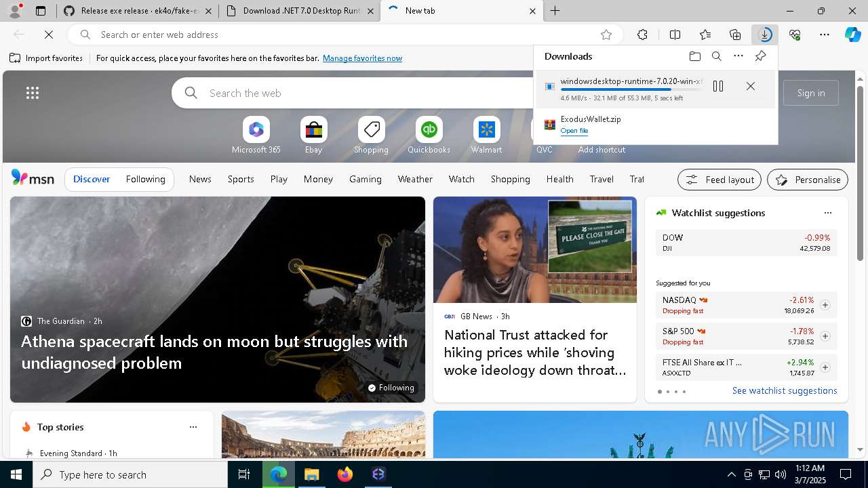The width and height of the screenshot is (868, 488).
Task: Add S&P 500 to watchlist
Action: (825, 336)
